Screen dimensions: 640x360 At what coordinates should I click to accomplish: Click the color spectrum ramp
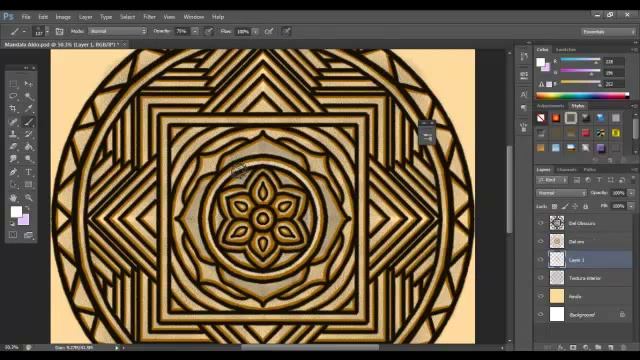point(582,96)
